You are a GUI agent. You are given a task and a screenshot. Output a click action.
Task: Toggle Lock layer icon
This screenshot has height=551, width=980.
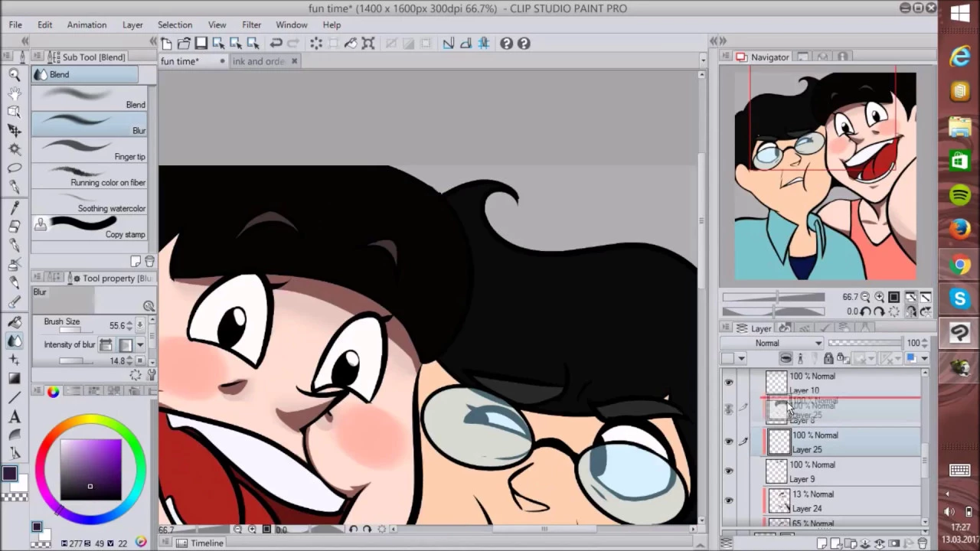(828, 358)
